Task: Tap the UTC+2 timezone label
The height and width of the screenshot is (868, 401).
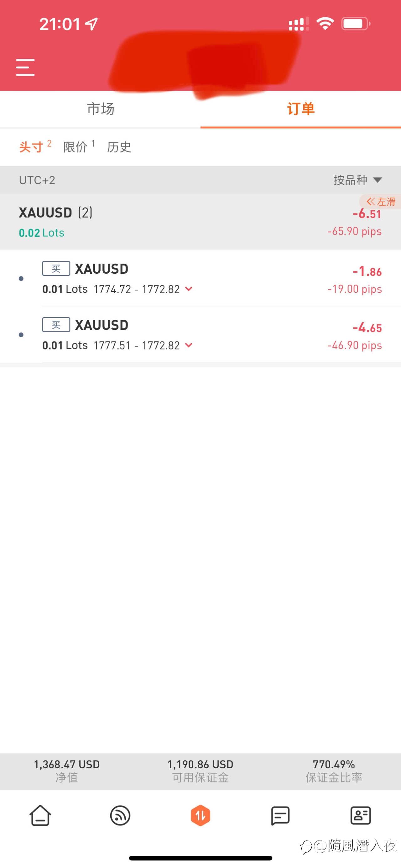Action: point(37,180)
